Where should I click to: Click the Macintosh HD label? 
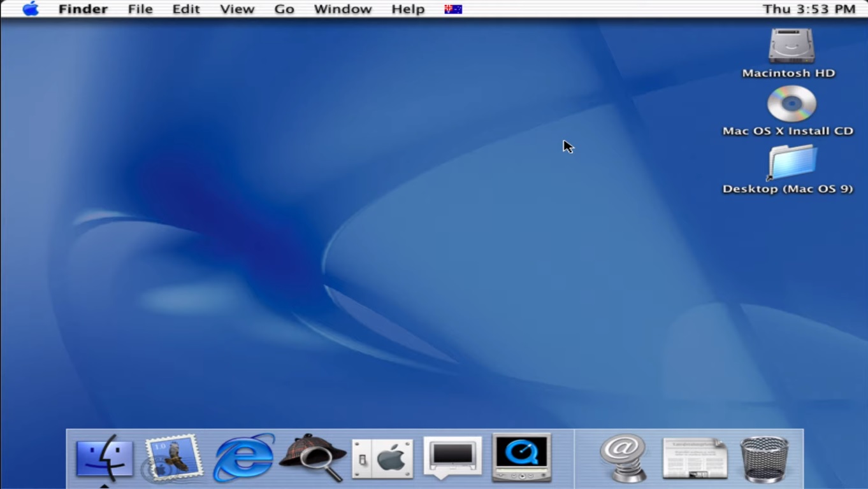click(788, 73)
